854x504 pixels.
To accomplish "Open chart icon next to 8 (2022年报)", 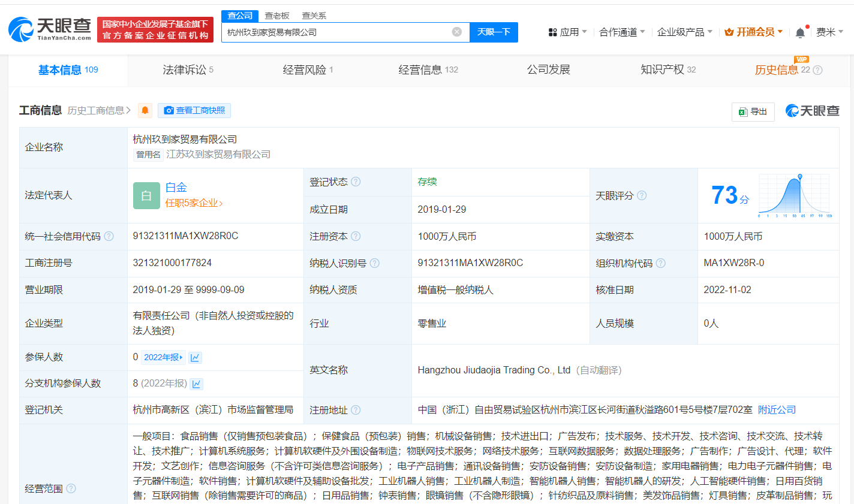I will 197,384.
